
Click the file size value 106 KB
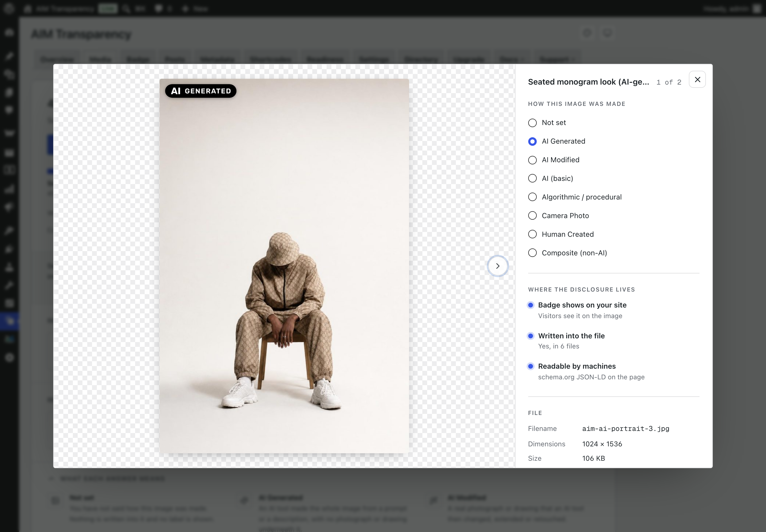(x=593, y=458)
